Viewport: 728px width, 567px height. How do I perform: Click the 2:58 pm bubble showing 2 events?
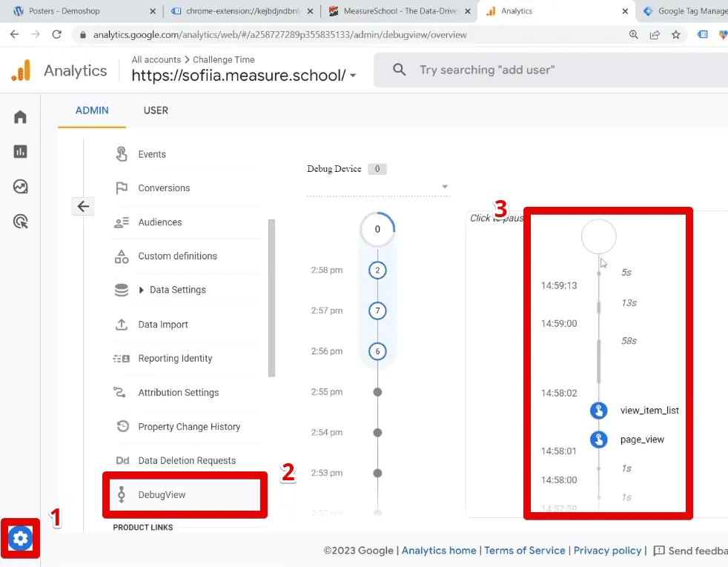[x=377, y=270]
